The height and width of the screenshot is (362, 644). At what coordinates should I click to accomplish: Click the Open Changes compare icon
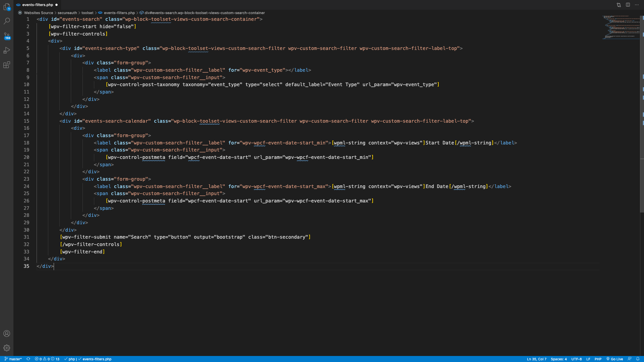619,5
